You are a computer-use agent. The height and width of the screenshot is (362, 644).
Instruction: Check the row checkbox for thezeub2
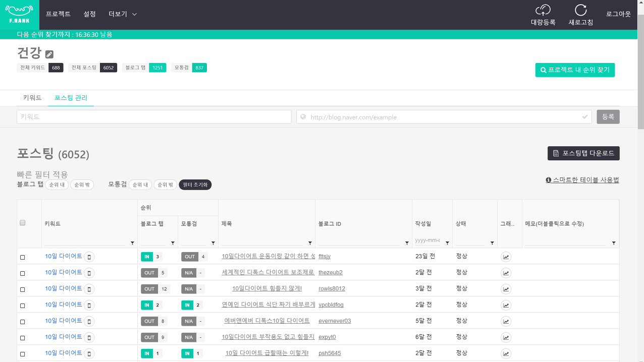click(22, 273)
